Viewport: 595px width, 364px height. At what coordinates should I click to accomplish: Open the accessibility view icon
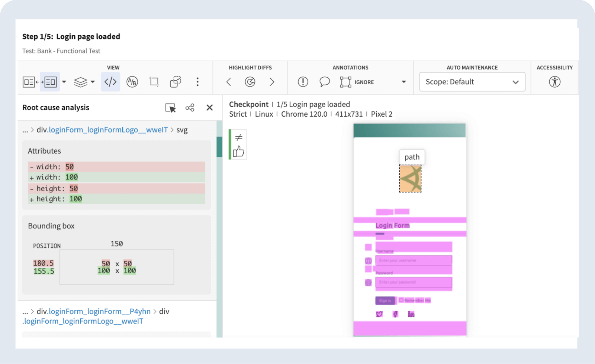(554, 82)
